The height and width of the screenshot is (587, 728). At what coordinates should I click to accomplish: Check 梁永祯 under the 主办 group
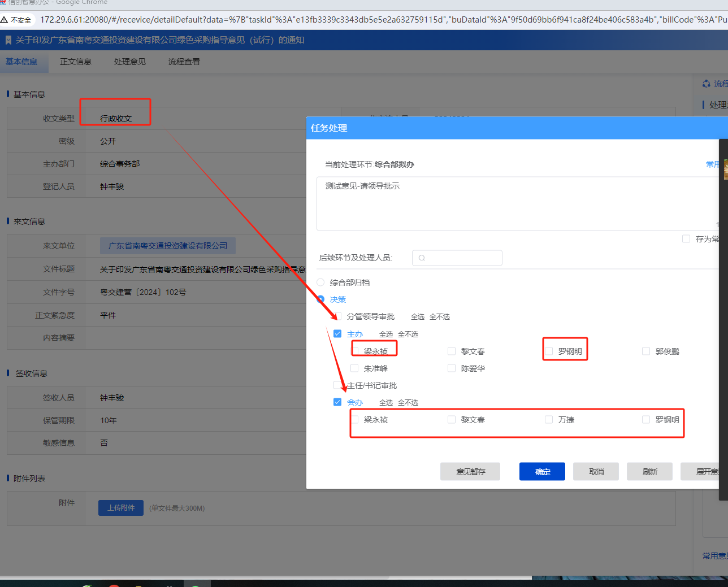354,351
